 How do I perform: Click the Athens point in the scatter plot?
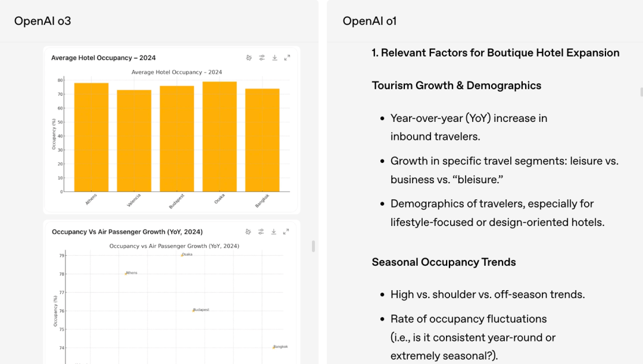[x=126, y=273]
